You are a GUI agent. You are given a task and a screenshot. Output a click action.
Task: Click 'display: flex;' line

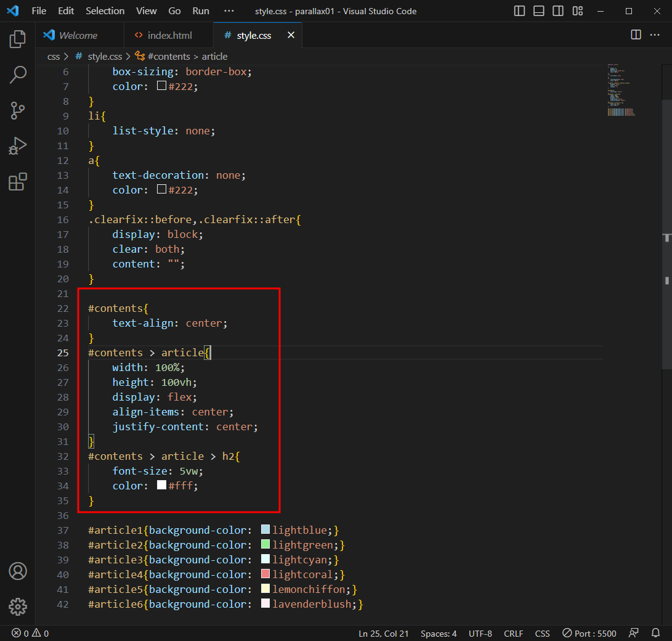coord(155,397)
